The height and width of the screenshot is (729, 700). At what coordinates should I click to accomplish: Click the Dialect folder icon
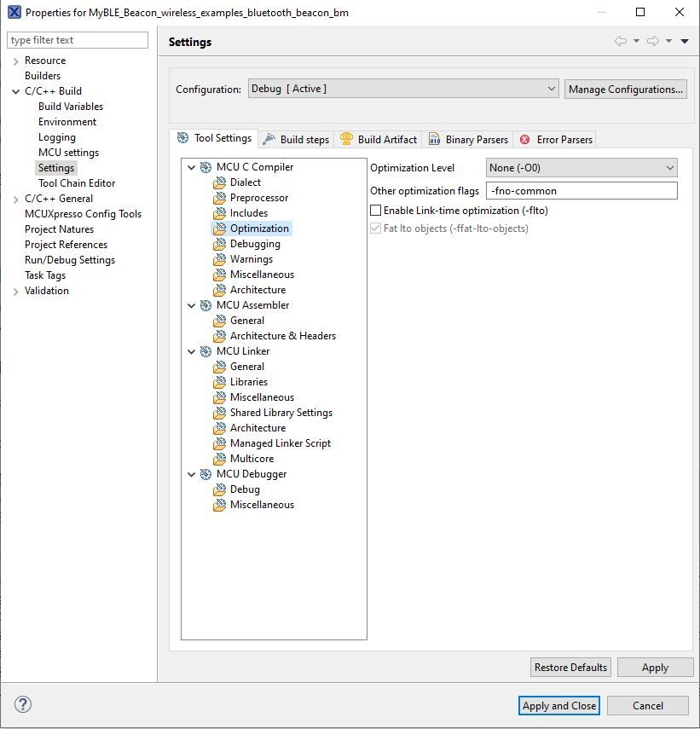(x=219, y=182)
